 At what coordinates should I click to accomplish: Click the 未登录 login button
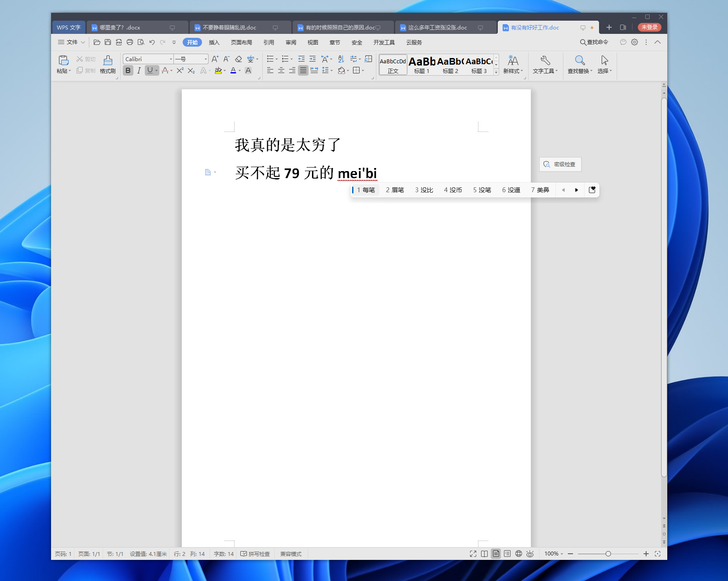(x=649, y=27)
